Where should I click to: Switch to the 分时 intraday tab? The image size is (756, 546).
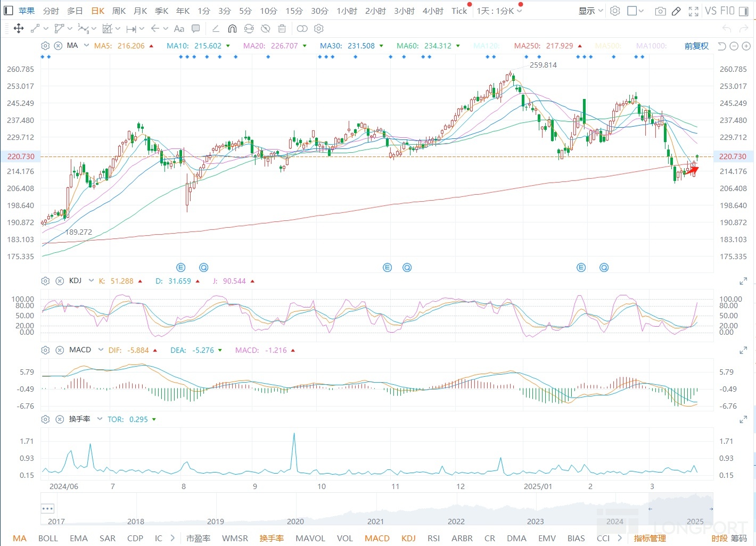(x=51, y=11)
